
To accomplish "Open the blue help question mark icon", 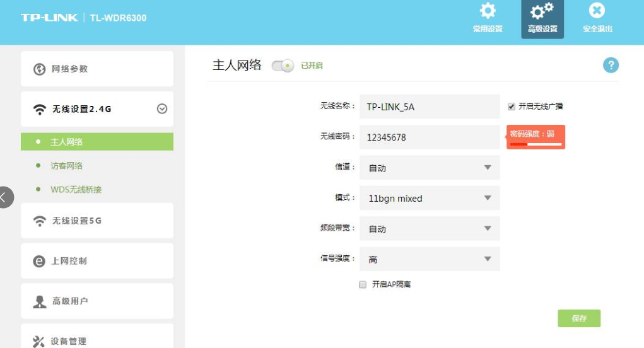I will pyautogui.click(x=611, y=65).
